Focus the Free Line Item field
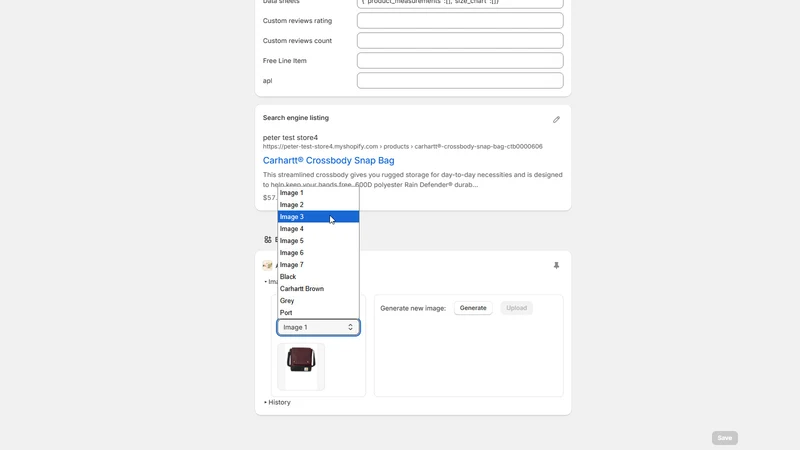The width and height of the screenshot is (800, 450). (x=460, y=60)
